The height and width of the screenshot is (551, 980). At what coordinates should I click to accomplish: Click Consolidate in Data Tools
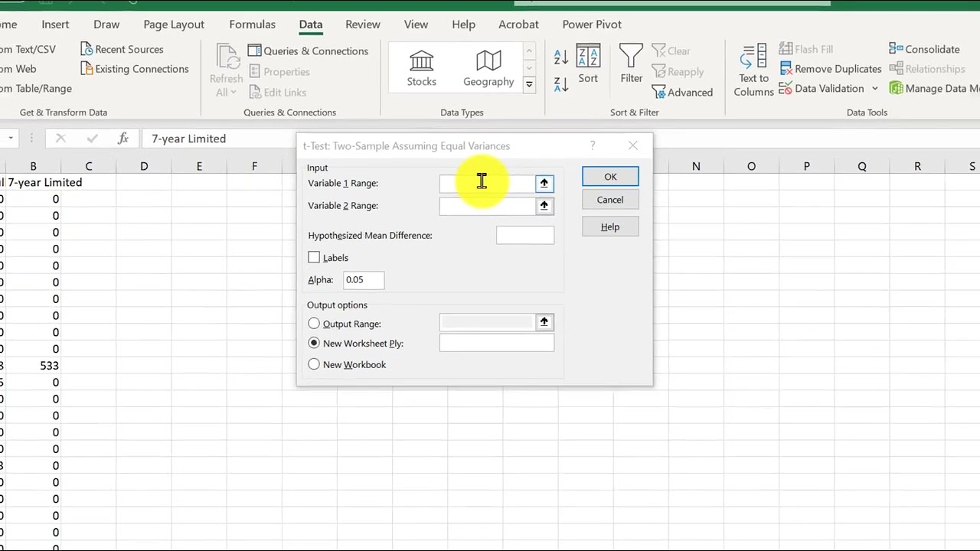924,49
